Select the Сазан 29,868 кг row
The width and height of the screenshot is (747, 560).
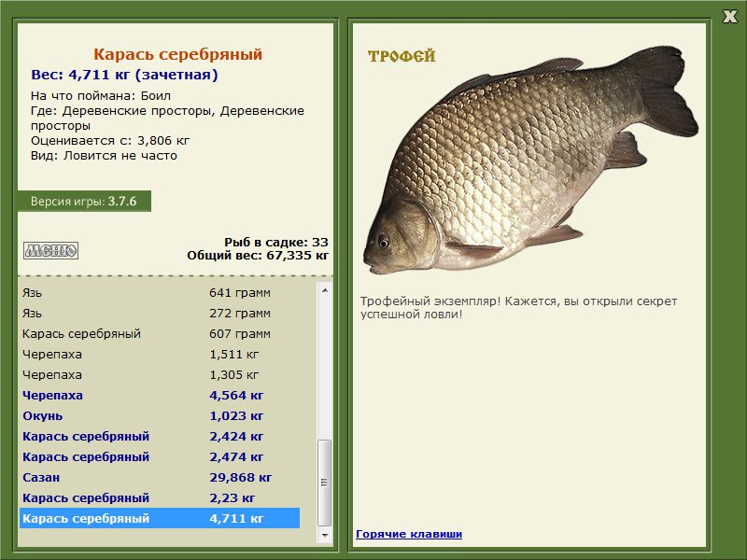pyautogui.click(x=160, y=477)
